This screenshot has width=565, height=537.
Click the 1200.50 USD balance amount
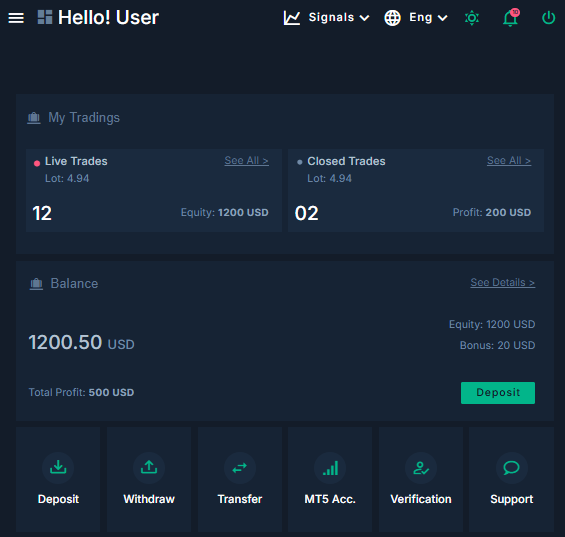point(81,342)
